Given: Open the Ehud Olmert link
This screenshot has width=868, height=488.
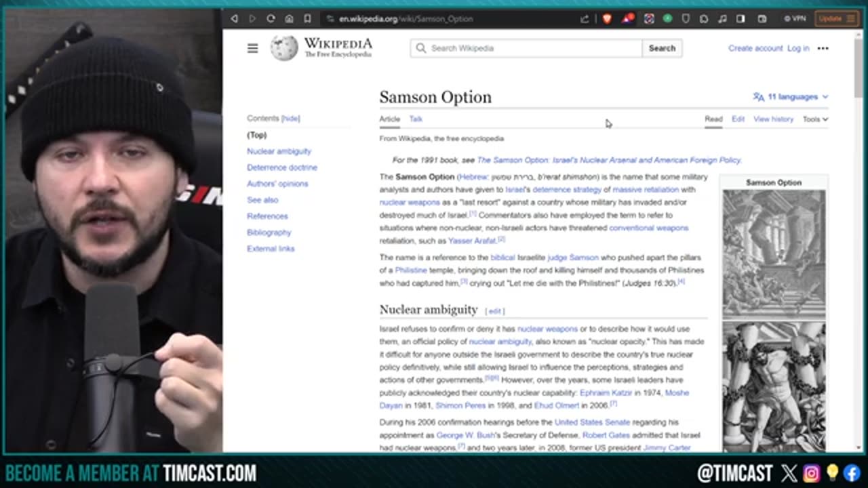Looking at the screenshot, I should point(558,406).
